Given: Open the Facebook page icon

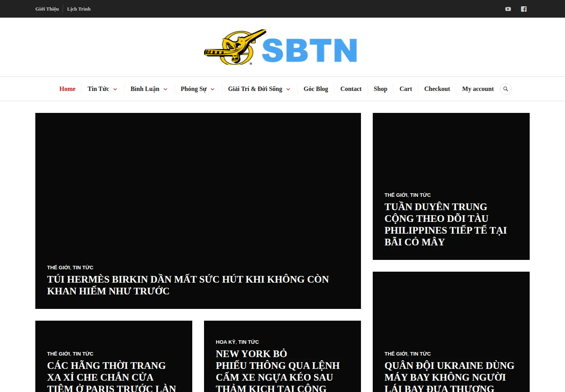Looking at the screenshot, I should click(524, 9).
